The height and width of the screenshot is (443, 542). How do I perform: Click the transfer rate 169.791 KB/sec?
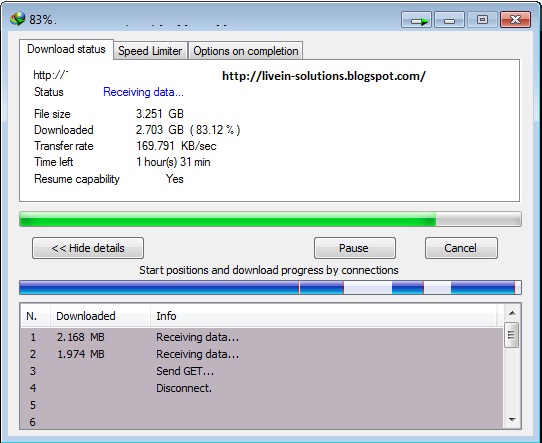pyautogui.click(x=176, y=146)
